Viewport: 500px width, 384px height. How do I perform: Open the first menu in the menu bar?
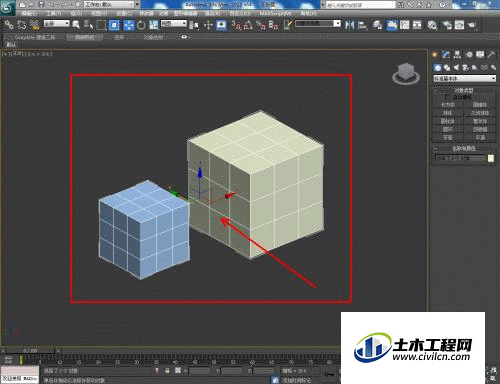click(x=29, y=13)
